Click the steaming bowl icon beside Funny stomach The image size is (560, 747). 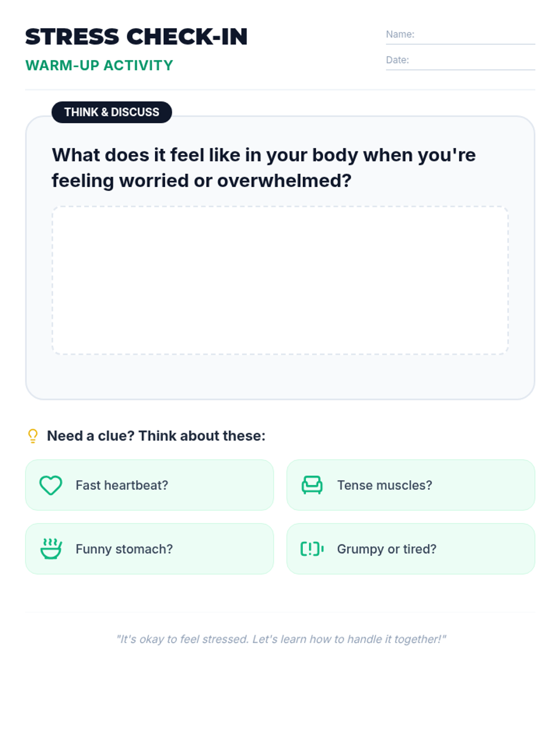51,549
